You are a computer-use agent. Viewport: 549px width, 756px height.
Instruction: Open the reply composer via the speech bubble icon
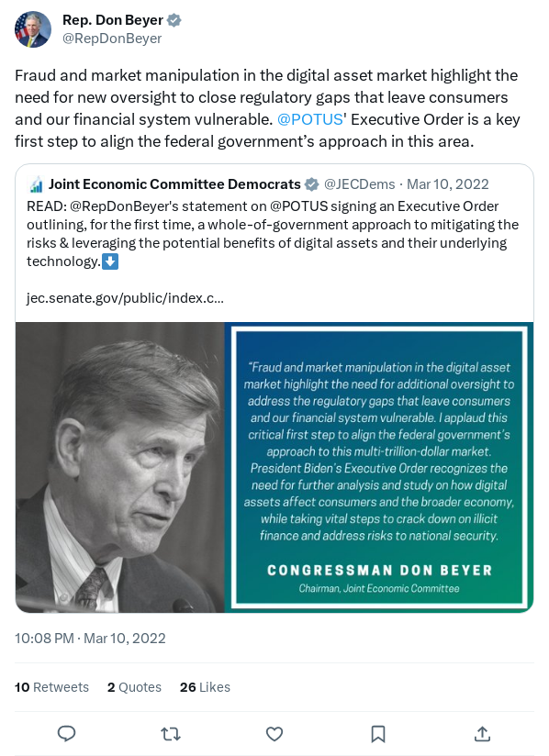pyautogui.click(x=66, y=733)
